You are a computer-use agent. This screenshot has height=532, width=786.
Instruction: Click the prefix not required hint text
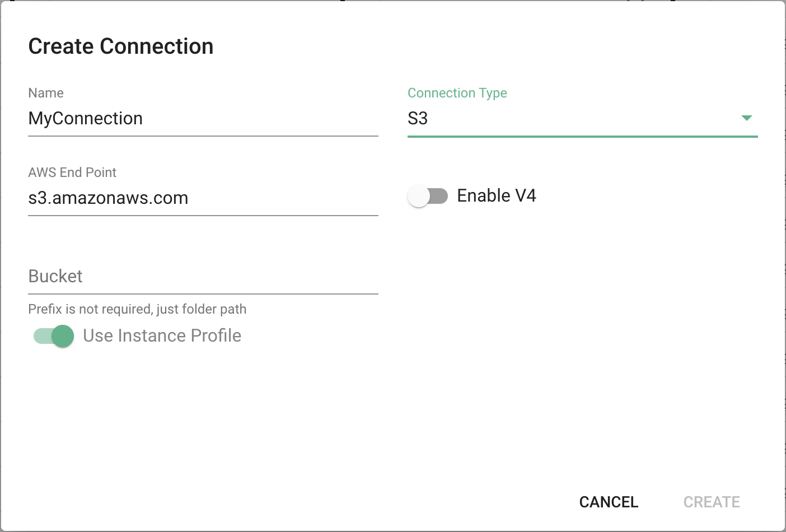tap(137, 309)
